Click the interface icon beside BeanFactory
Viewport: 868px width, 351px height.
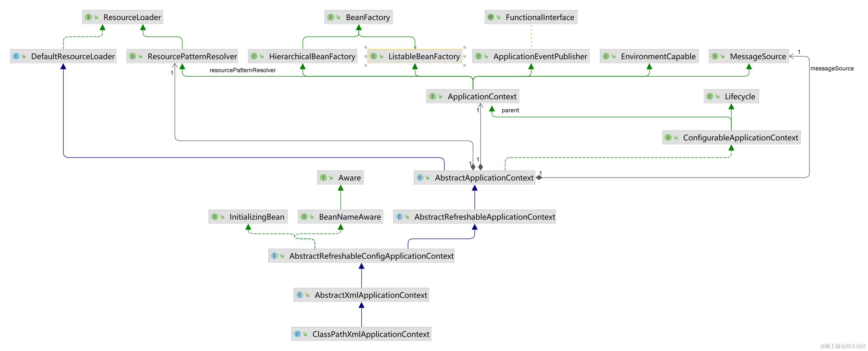tap(331, 17)
